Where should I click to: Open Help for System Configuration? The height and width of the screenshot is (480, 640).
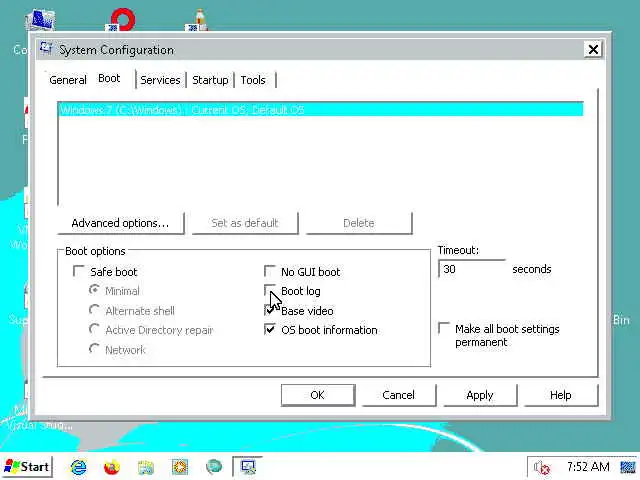pos(561,395)
